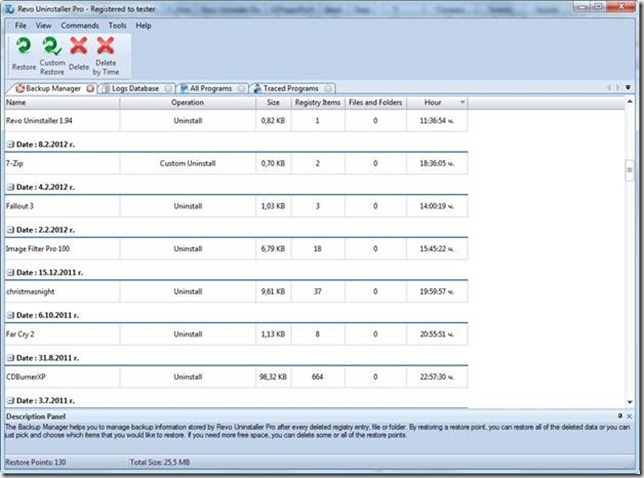Collapse the Date 15.12.2011 group
644x478 pixels.
(10, 271)
